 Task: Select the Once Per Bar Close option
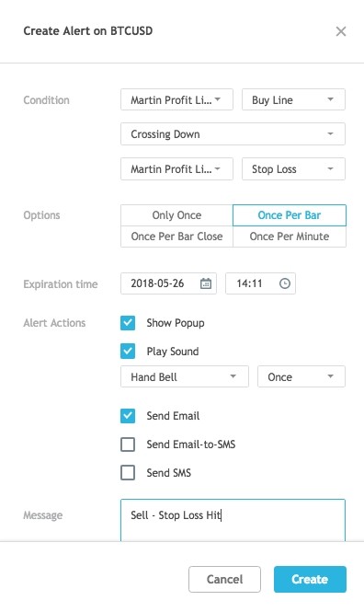pos(176,237)
